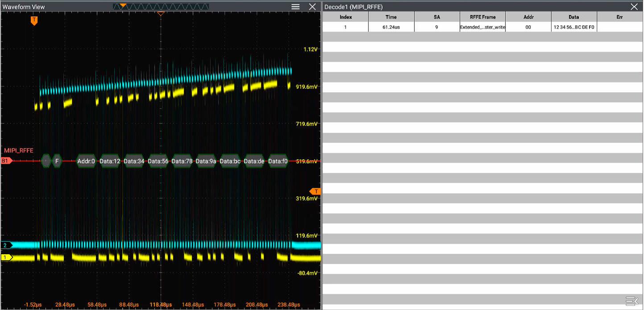The height and width of the screenshot is (310, 644).
Task: Select the cyan channel 2 indicator
Action: 6,245
